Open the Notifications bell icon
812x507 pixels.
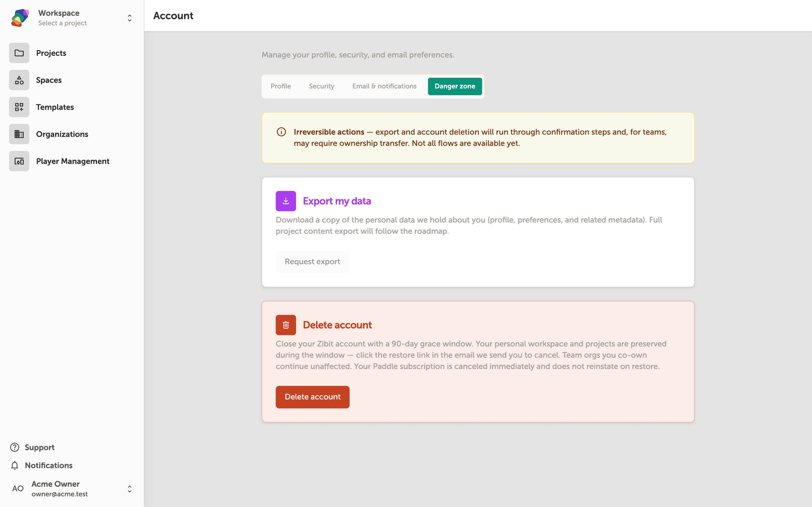pos(14,465)
